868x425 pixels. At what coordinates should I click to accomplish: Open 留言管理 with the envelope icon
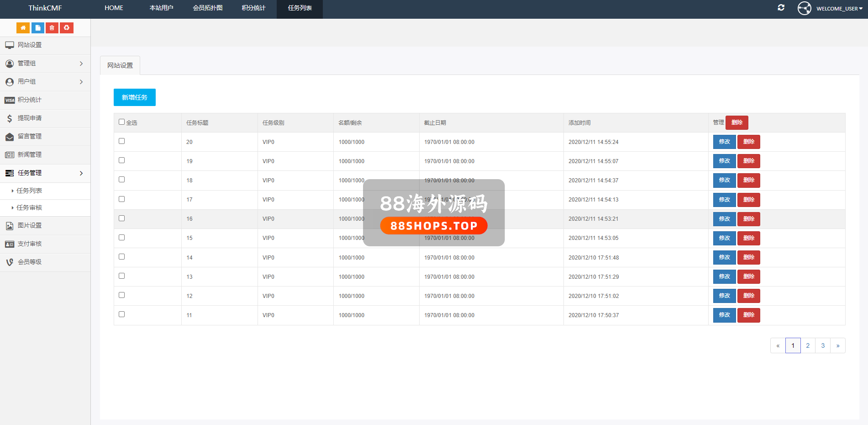[x=30, y=137]
